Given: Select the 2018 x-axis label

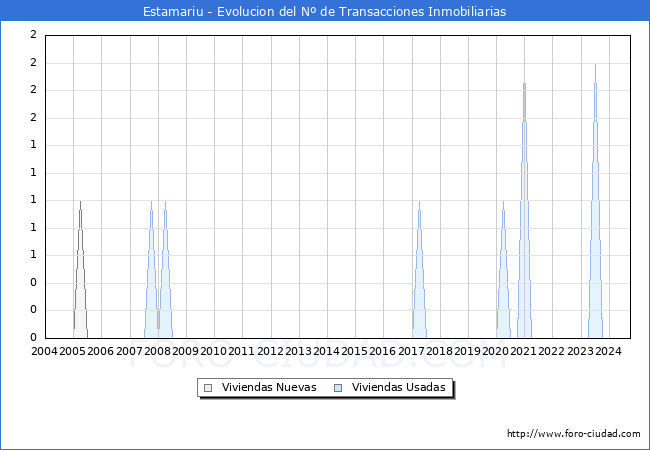Looking at the screenshot, I should click(x=439, y=351).
